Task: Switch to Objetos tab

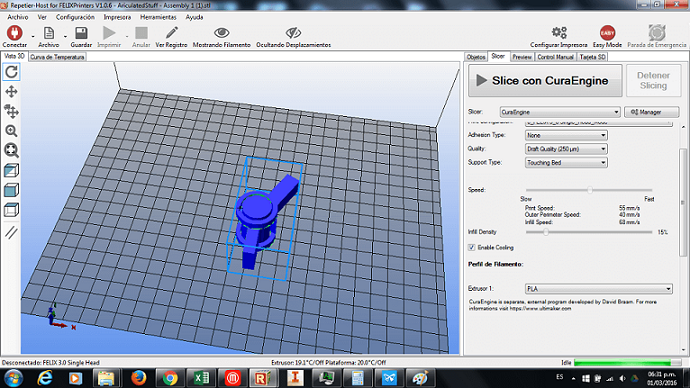Action: click(476, 57)
